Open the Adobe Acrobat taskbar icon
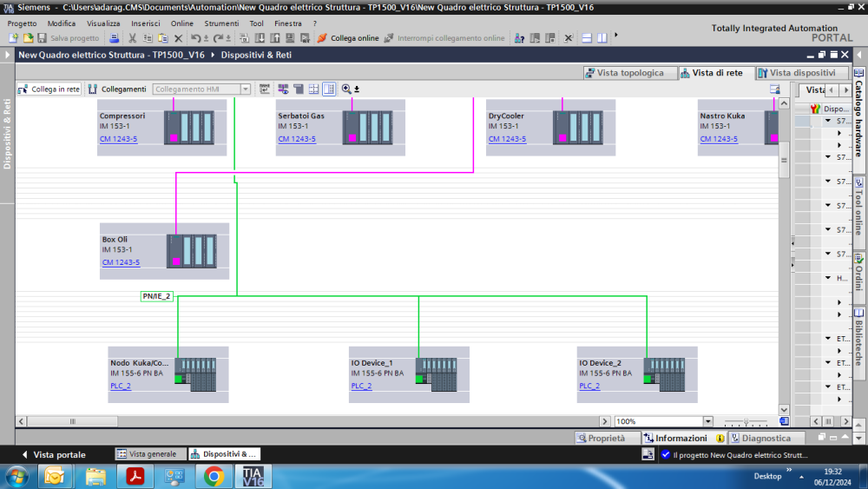The height and width of the screenshot is (489, 868). (135, 476)
